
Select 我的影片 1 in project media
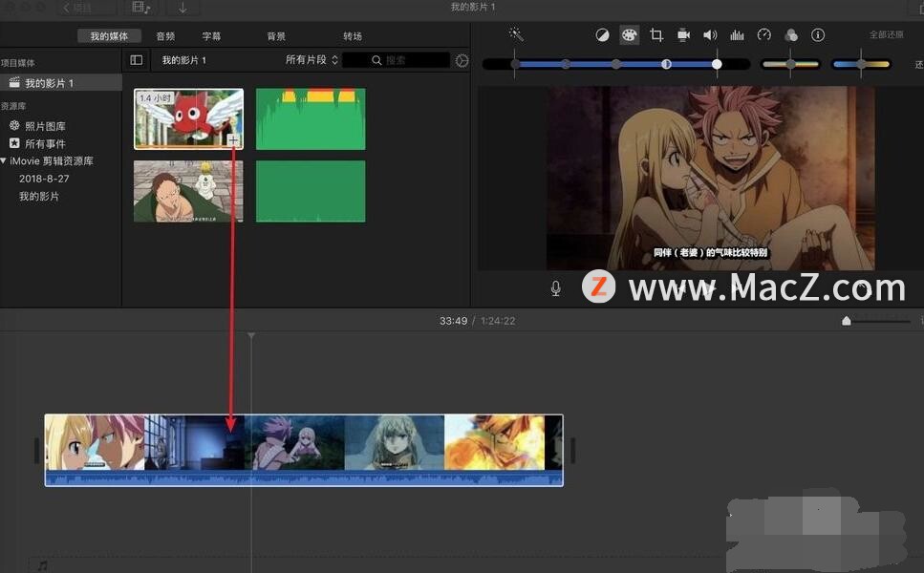tap(61, 83)
